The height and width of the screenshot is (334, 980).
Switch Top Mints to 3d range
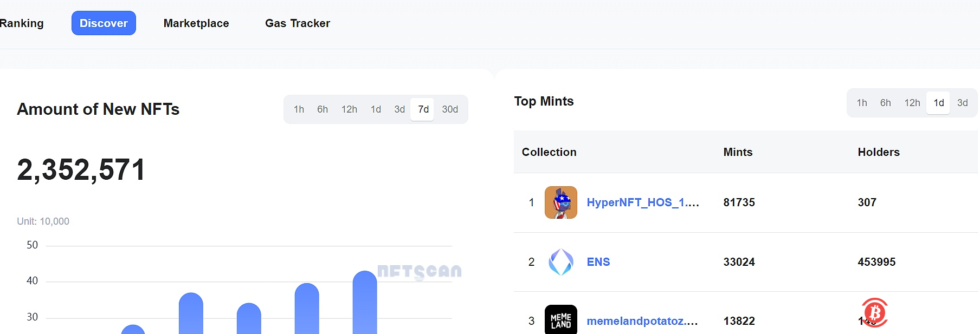click(962, 103)
